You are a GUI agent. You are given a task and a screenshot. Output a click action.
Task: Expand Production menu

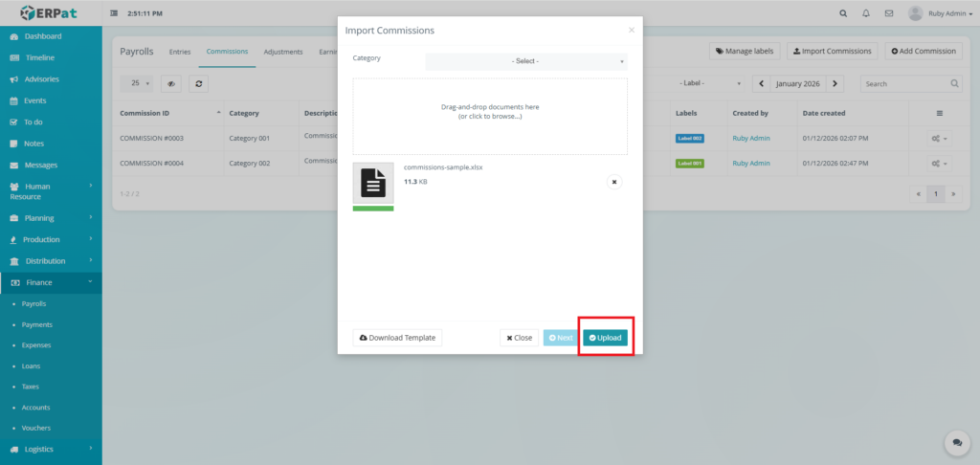[51, 239]
